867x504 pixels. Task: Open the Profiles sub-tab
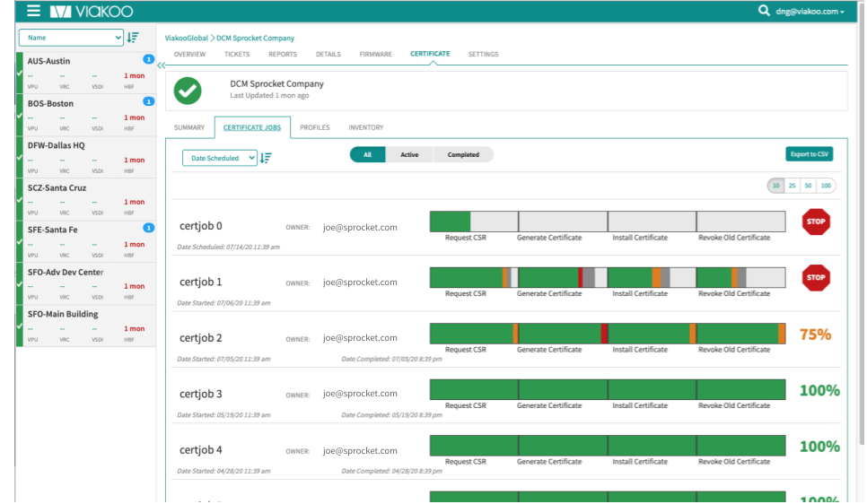point(314,128)
